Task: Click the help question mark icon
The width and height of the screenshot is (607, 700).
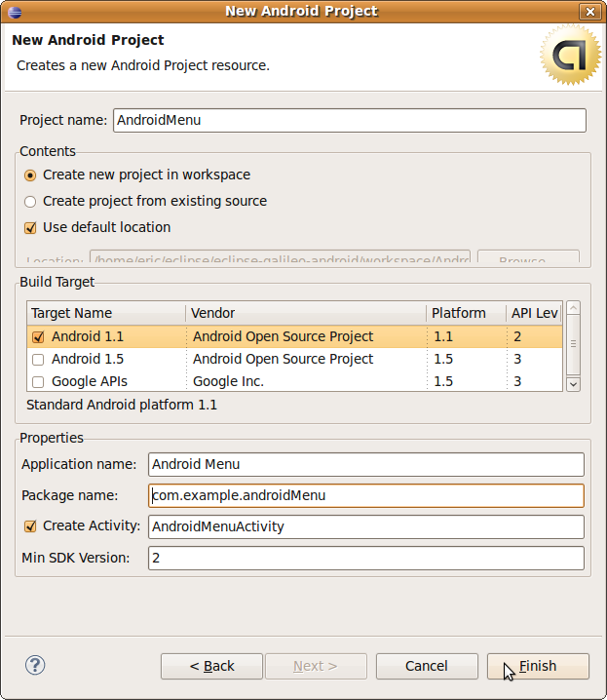Action: coord(35,665)
